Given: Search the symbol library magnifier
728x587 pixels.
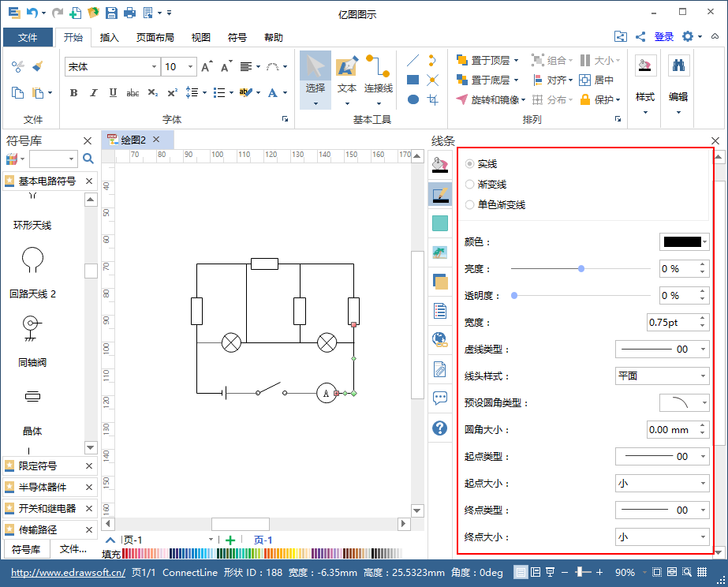Looking at the screenshot, I should [x=88, y=159].
